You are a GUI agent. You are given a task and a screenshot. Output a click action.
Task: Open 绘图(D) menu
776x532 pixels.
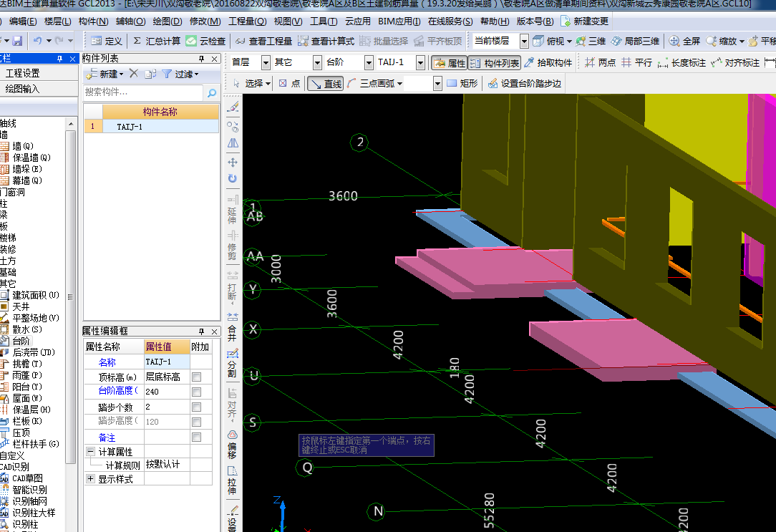pyautogui.click(x=168, y=21)
